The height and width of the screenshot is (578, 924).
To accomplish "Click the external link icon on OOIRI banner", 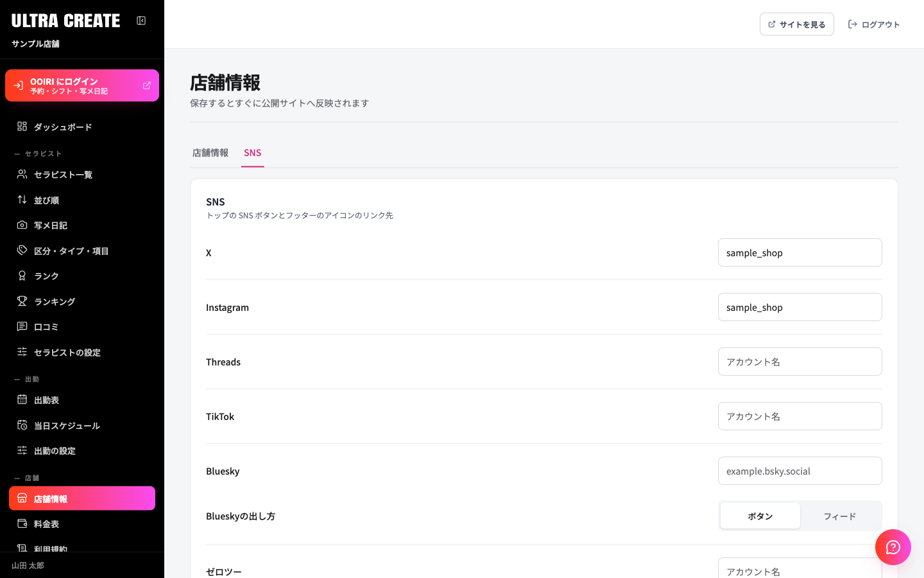I will click(x=147, y=85).
